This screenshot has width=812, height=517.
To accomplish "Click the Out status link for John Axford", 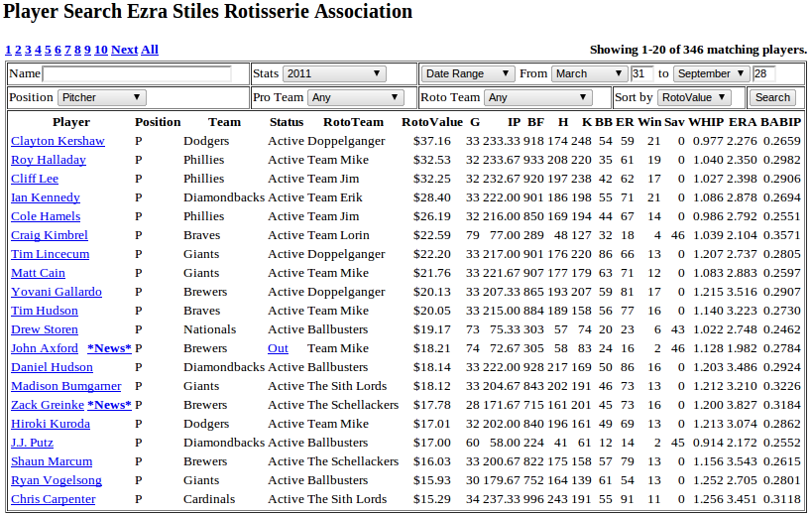I will (x=278, y=348).
